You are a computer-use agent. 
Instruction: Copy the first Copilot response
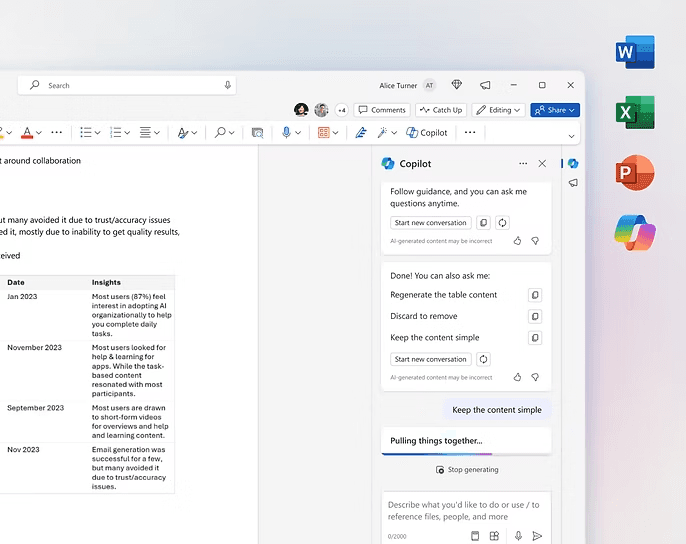coord(483,222)
